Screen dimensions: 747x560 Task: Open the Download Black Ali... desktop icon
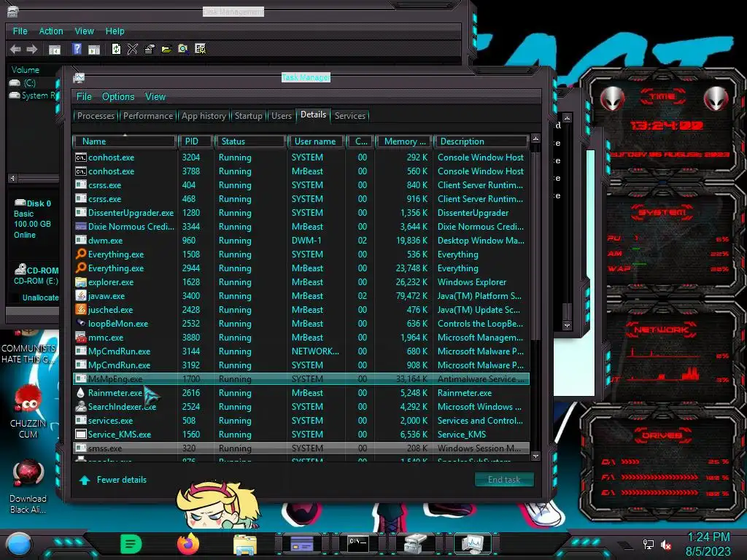pos(28,486)
